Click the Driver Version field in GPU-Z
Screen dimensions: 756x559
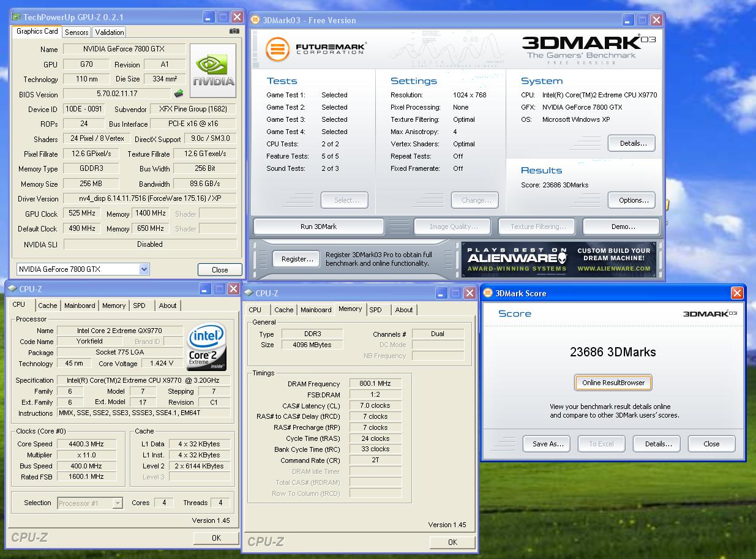(150, 199)
